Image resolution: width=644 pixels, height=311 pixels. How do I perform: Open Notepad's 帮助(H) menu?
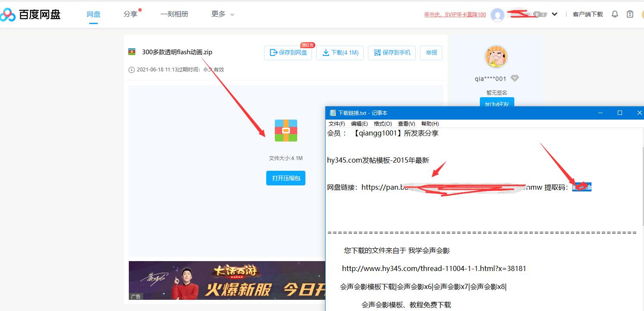(430, 123)
